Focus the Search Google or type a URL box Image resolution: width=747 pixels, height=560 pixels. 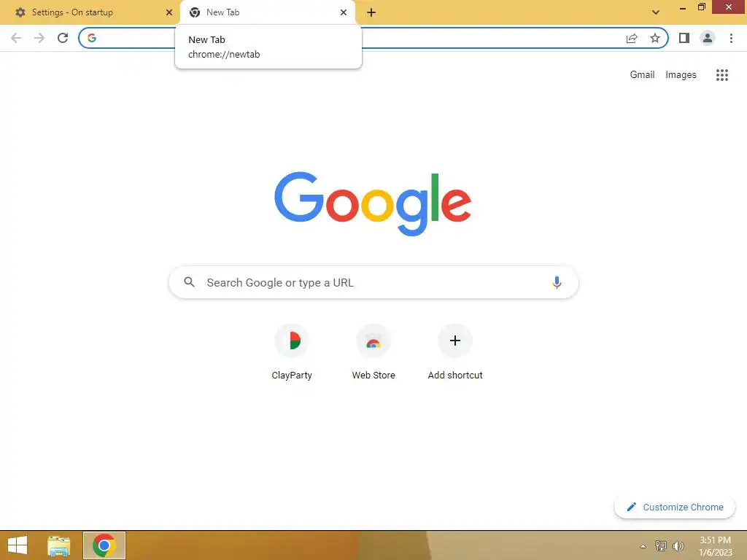click(x=373, y=282)
